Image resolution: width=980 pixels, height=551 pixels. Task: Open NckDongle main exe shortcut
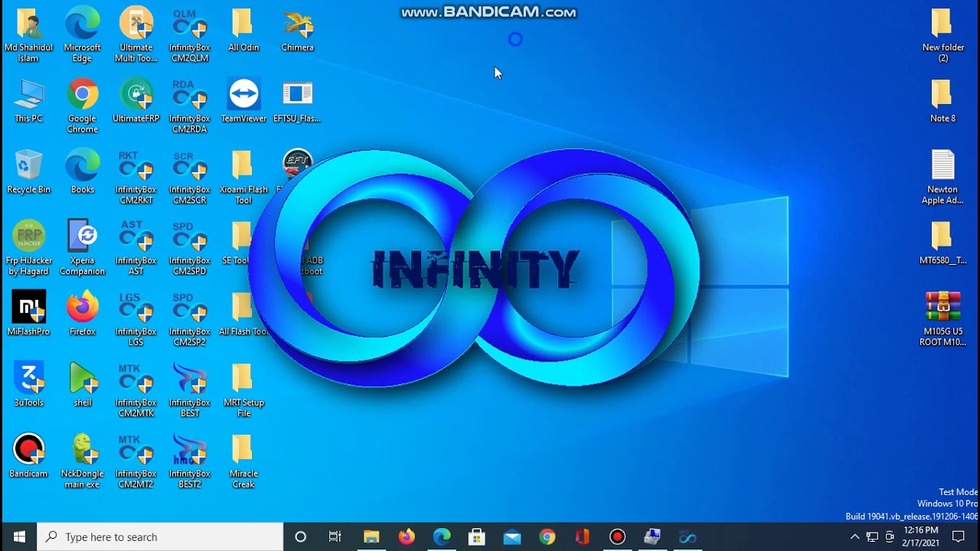[82, 461]
